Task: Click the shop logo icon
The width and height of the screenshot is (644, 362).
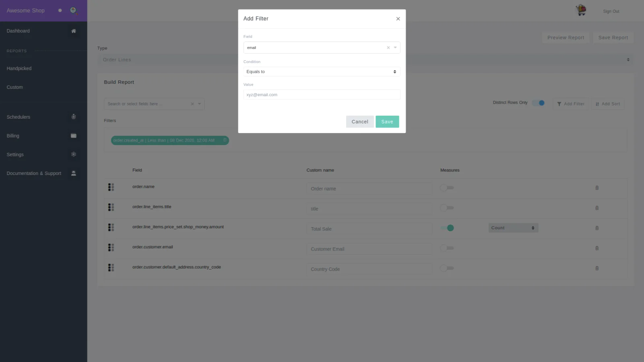Action: 581,10
